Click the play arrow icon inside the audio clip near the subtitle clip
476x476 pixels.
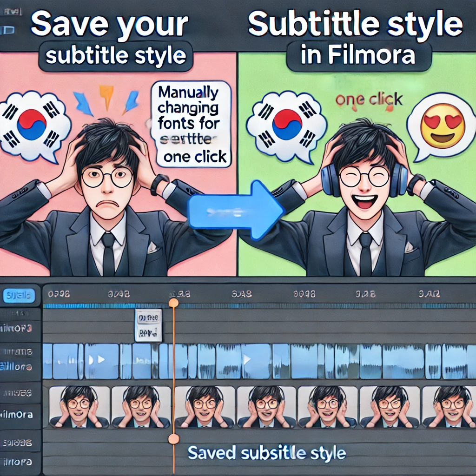[101, 360]
